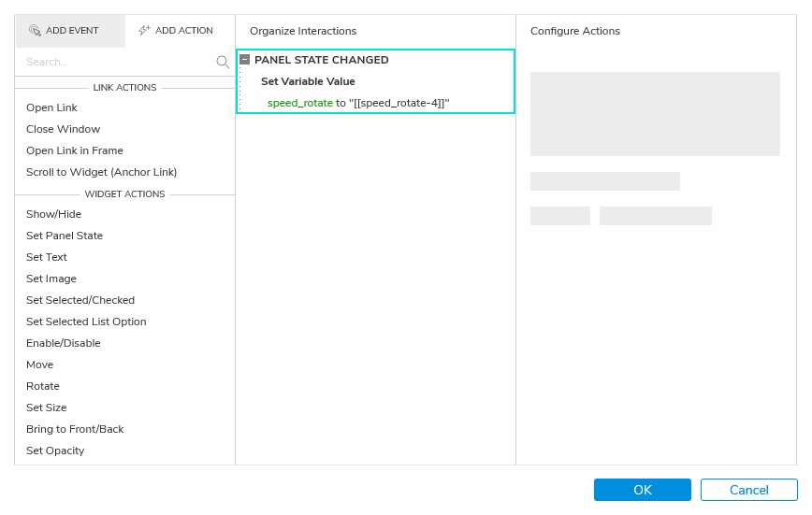Choose the Set Text action
812x515 pixels.
pyautogui.click(x=47, y=257)
